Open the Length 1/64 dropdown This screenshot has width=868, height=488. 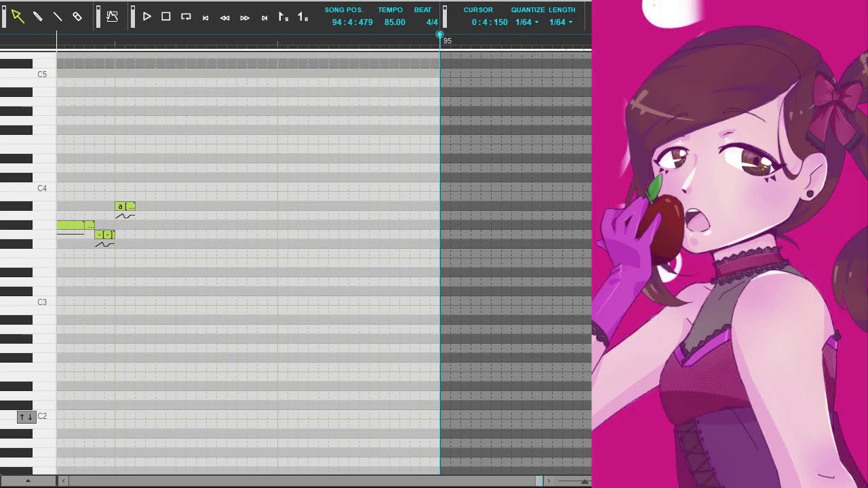pyautogui.click(x=561, y=22)
